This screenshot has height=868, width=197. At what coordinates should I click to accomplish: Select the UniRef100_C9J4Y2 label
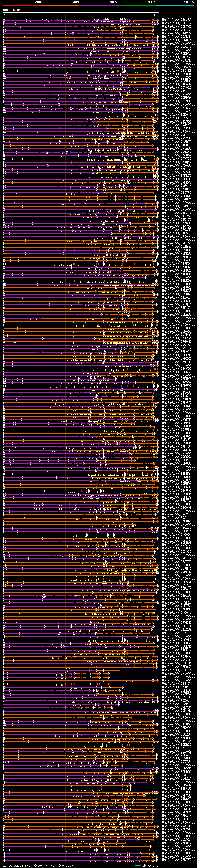[177, 125]
